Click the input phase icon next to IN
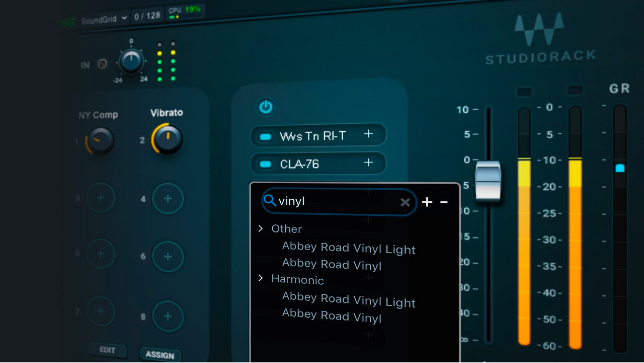 point(102,64)
